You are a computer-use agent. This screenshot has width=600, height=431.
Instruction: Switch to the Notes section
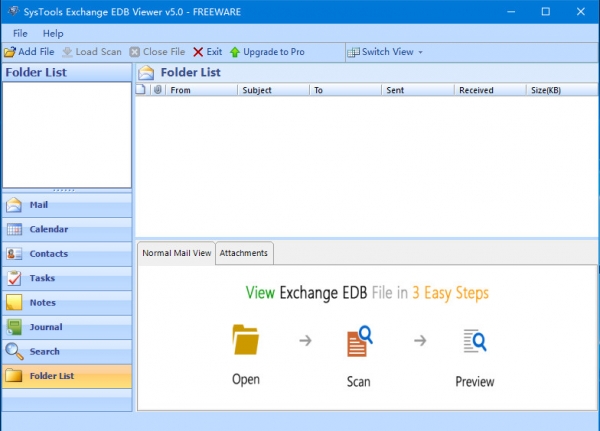pyautogui.click(x=67, y=302)
